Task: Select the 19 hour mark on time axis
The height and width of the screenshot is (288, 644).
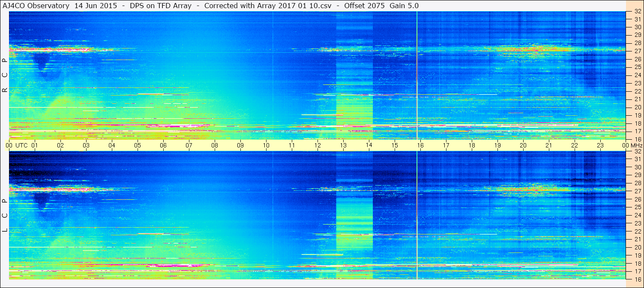Action: pyautogui.click(x=497, y=145)
